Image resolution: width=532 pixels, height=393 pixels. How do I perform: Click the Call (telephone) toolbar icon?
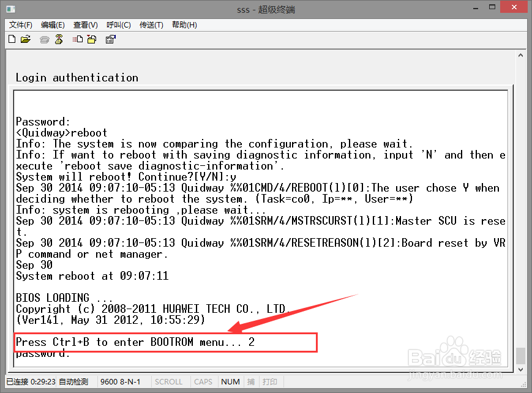coord(44,40)
